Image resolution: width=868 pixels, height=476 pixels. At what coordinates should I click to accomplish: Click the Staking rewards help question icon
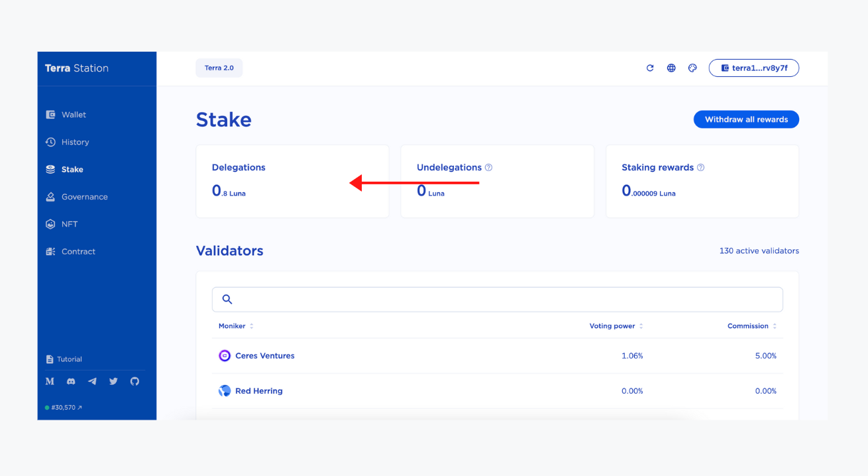pos(700,168)
